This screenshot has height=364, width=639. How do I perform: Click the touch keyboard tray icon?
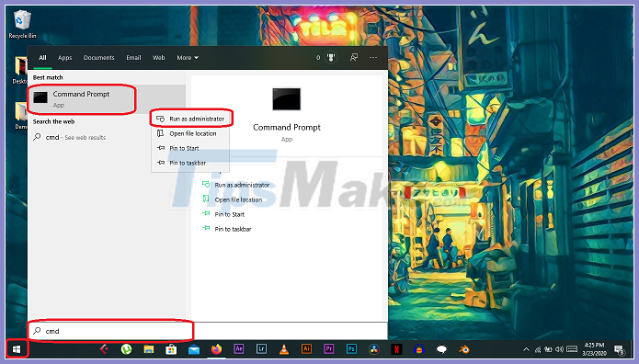coord(572,349)
